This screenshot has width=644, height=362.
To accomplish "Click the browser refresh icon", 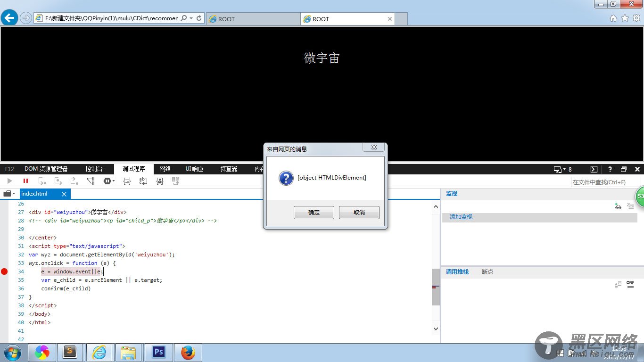I will [x=199, y=18].
